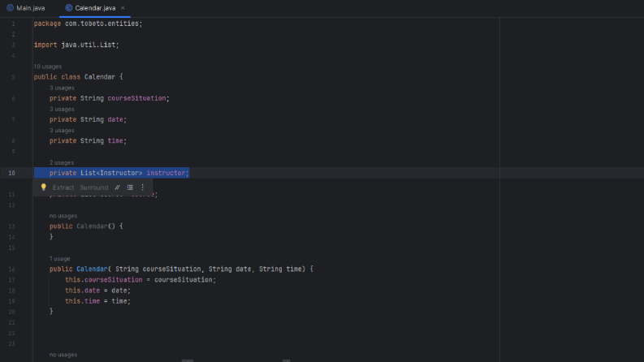This screenshot has width=644, height=362.
Task: Comment the line with the slash icon
Action: (118, 187)
